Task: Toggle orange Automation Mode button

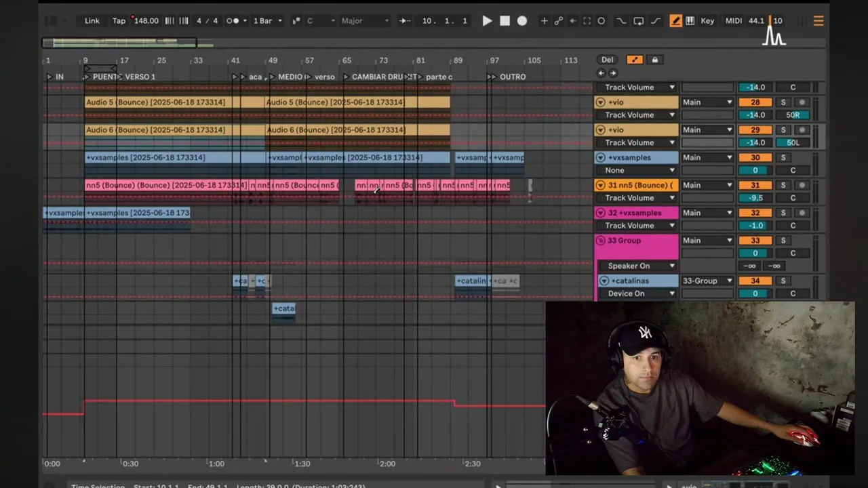Action: pyautogui.click(x=635, y=60)
